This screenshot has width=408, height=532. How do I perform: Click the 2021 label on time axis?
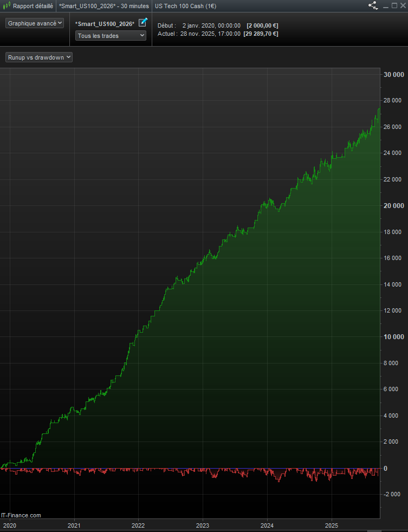pyautogui.click(x=74, y=525)
